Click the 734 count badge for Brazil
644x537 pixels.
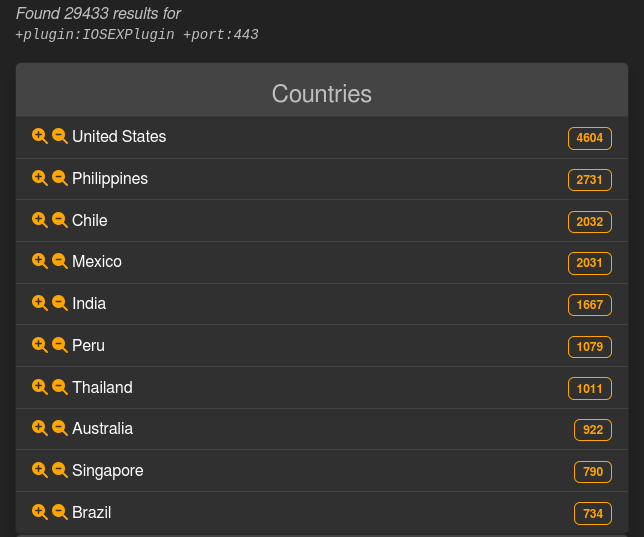(x=592, y=513)
